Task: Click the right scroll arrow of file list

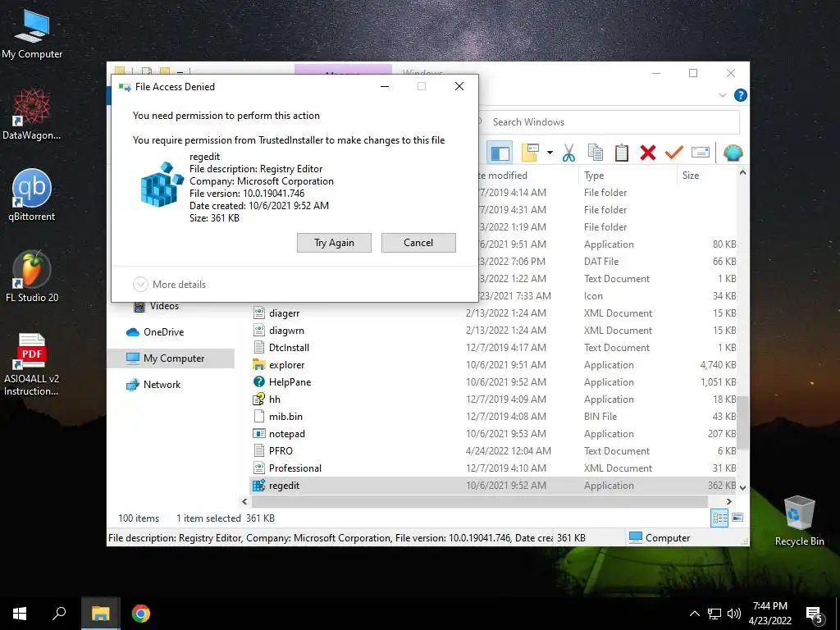Action: click(728, 501)
